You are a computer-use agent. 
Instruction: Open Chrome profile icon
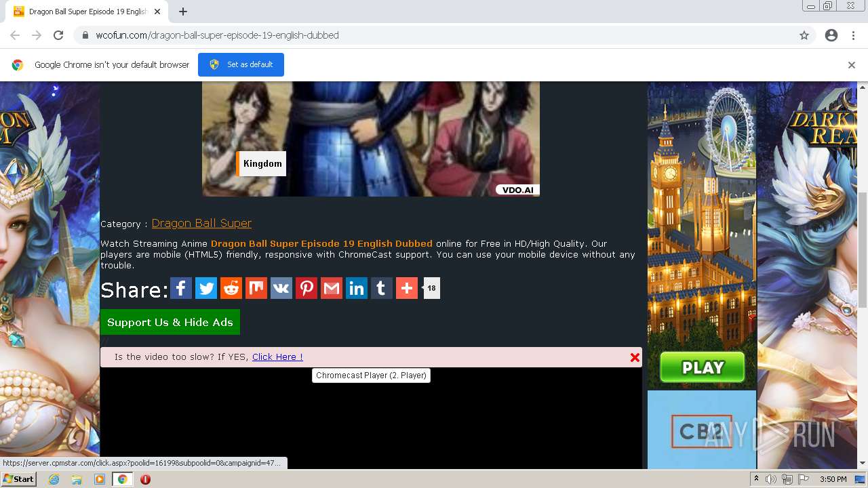tap(831, 35)
